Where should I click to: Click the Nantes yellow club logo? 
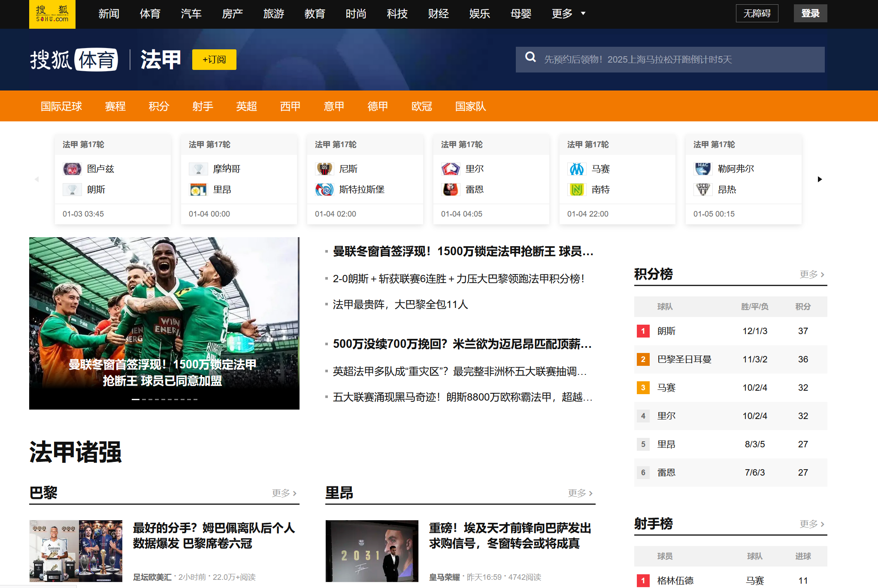point(576,190)
